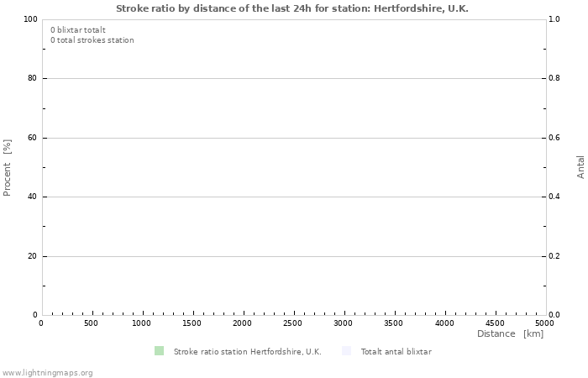Click the 20 tick on the percent axis

pyautogui.click(x=32, y=256)
